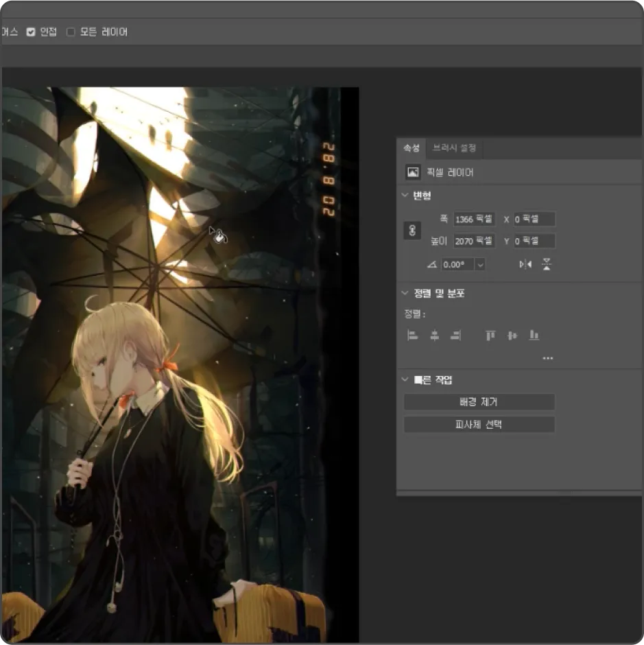The image size is (644, 645).
Task: Open the rotation angle dropdown arrow
Action: (480, 264)
